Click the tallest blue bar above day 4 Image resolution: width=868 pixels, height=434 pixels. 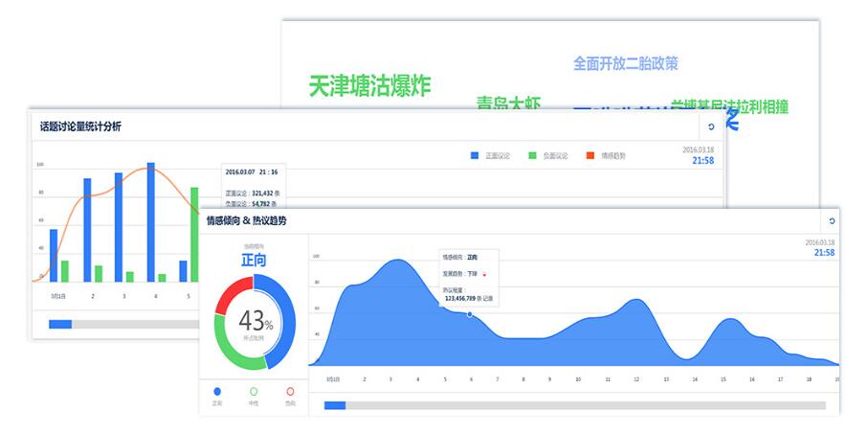(150, 222)
